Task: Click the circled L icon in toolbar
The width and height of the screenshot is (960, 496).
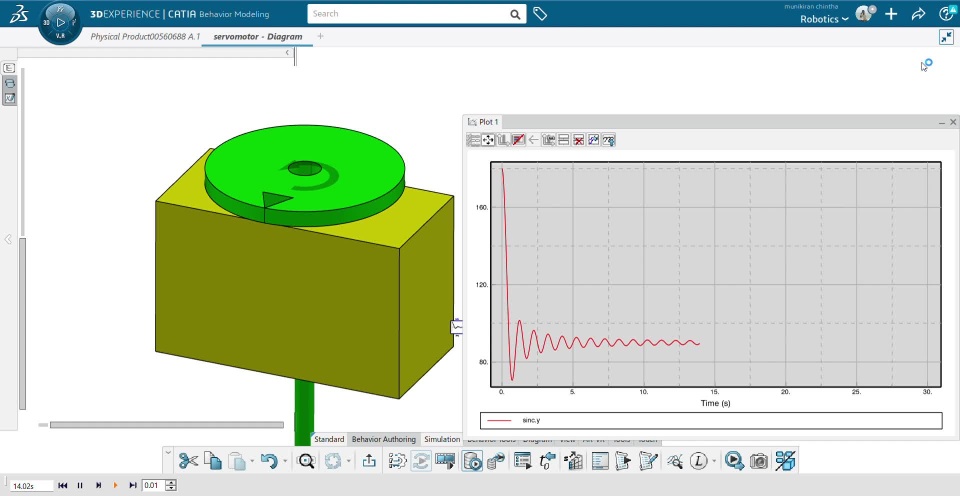Action: tap(699, 461)
